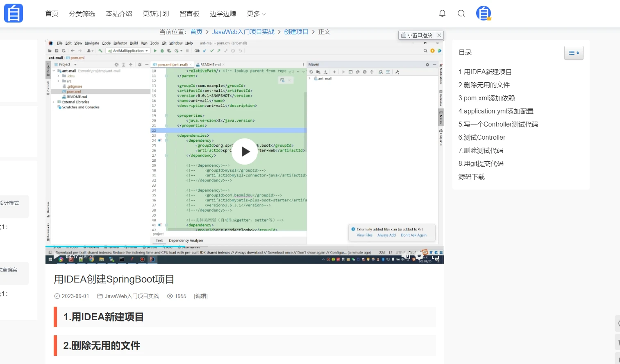Open the search magnifier icon
This screenshot has height=364, width=620.
[x=461, y=14]
